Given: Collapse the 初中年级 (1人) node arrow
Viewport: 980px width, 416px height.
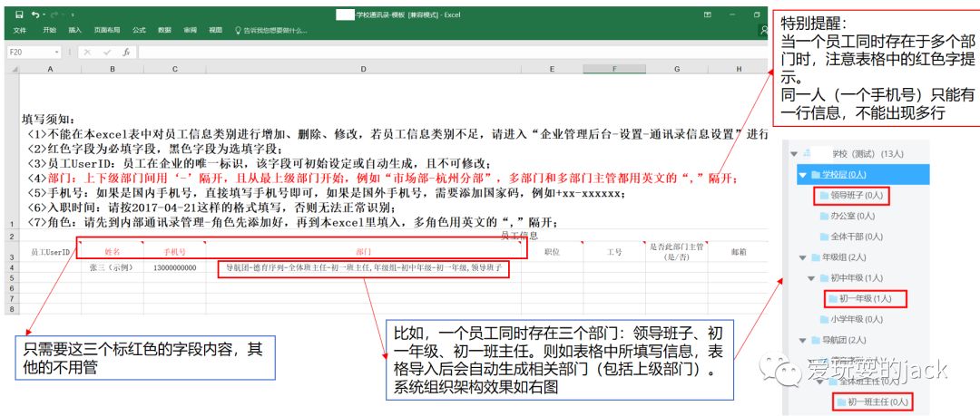Looking at the screenshot, I should 811,278.
